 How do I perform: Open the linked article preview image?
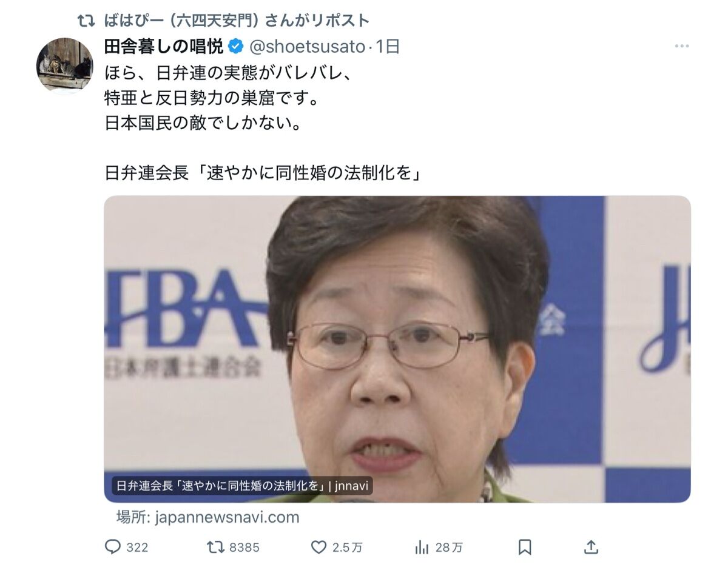coord(397,349)
